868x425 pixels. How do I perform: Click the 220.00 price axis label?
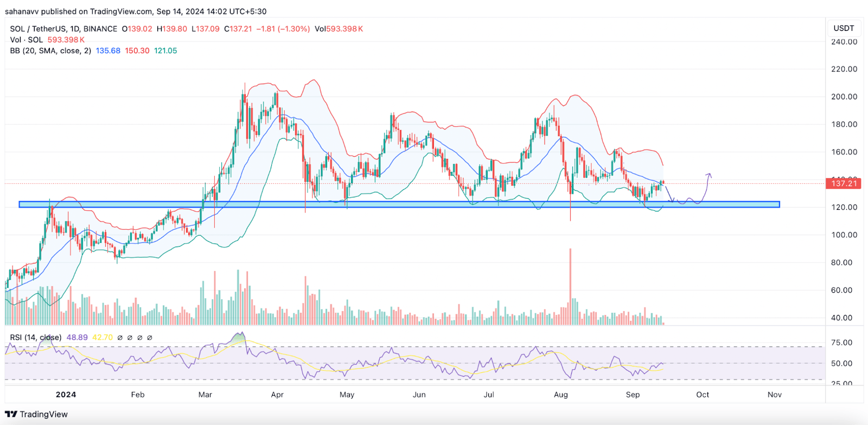pos(844,69)
